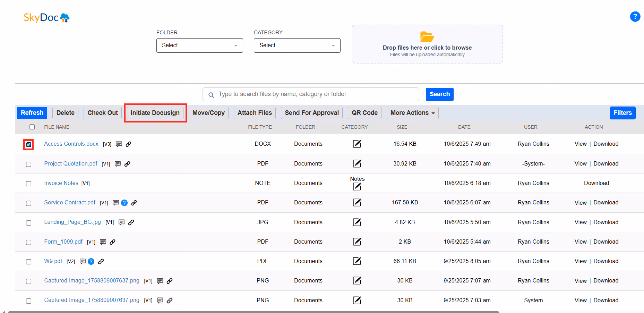
Task: Click the link icon beside Form_1099.pdf
Action: point(112,242)
